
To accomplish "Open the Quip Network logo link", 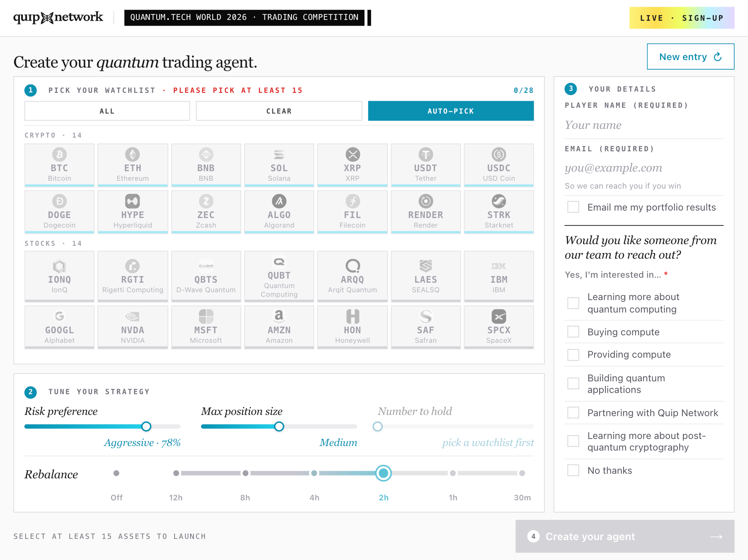I will click(58, 17).
